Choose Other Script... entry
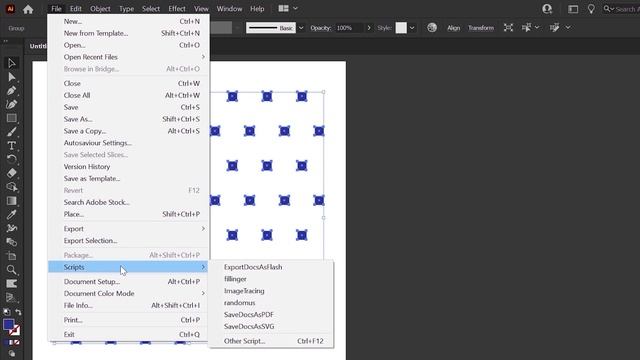Screen dimensions: 640x360 (271, 341)
